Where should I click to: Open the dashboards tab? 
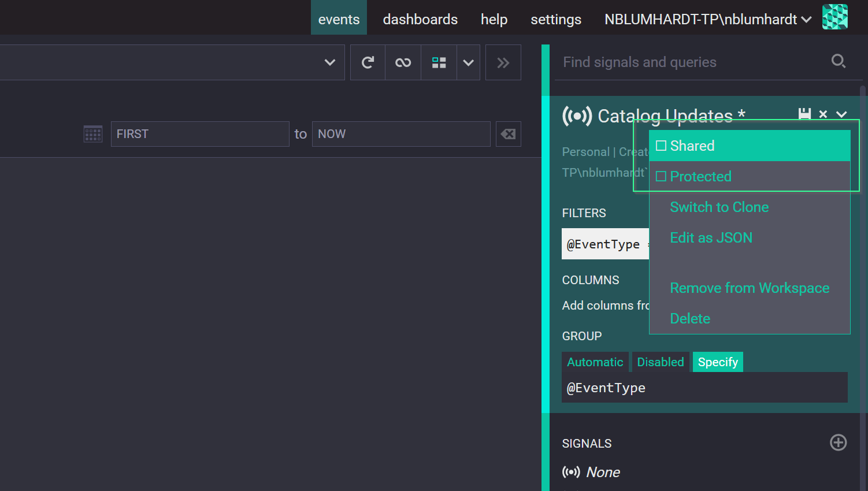point(420,19)
